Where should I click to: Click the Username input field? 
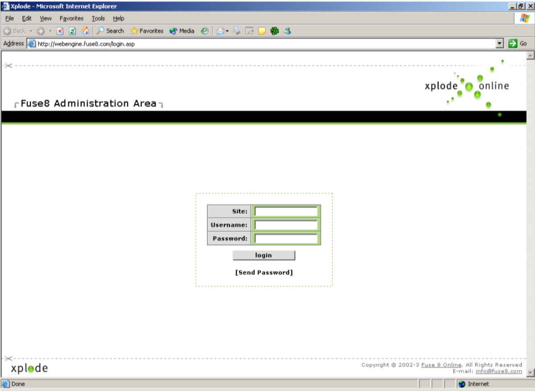pos(286,225)
